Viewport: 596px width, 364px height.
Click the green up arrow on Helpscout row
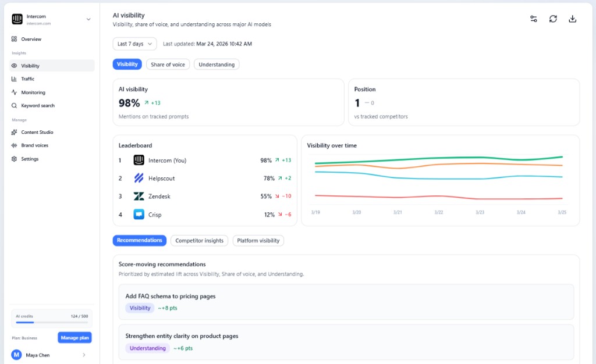pyautogui.click(x=280, y=178)
